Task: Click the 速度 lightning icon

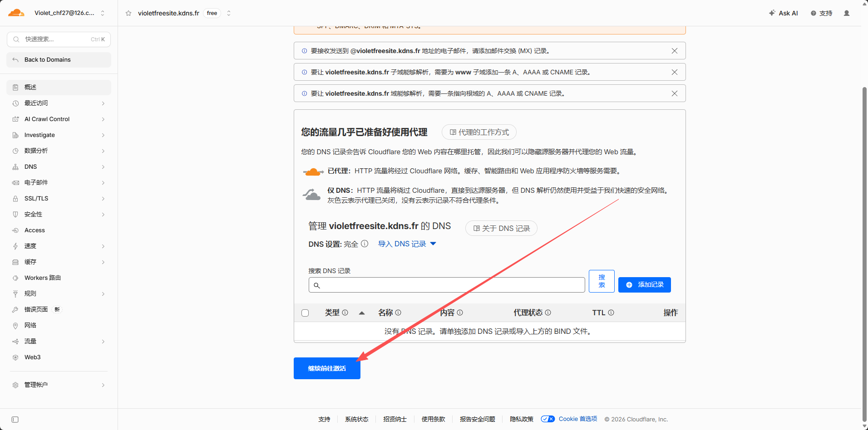Action: click(15, 246)
